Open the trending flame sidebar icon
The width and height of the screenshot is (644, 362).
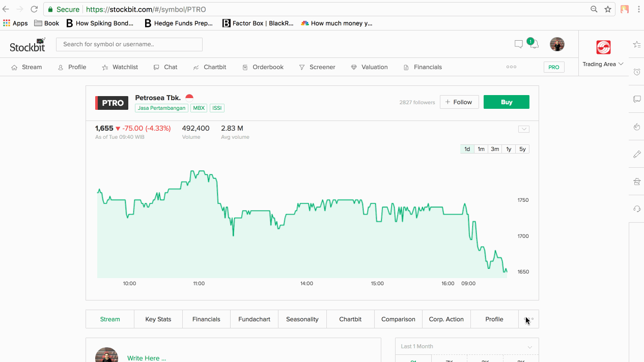click(x=637, y=127)
